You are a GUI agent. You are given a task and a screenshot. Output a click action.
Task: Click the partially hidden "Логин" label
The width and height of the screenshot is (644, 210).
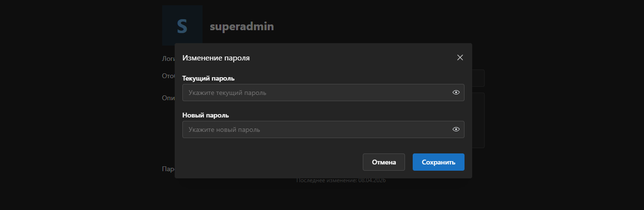click(x=168, y=59)
